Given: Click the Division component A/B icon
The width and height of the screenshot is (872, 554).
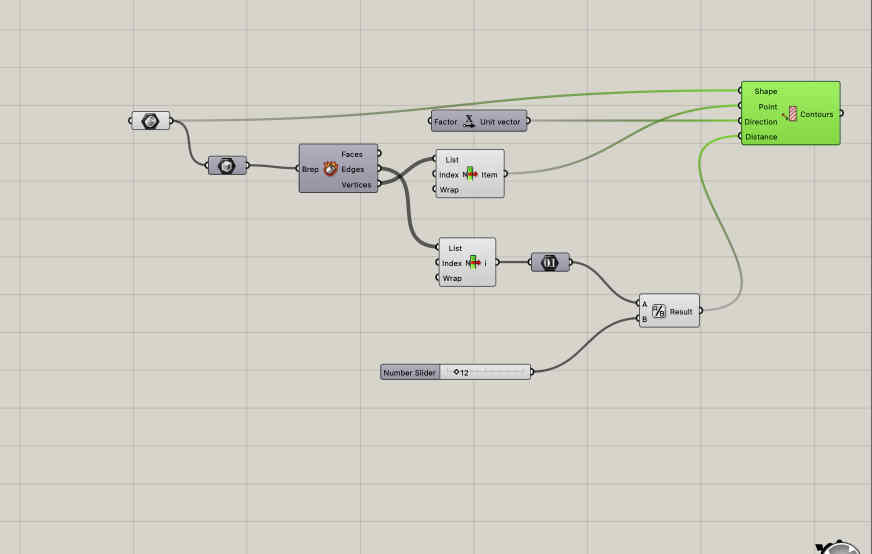Looking at the screenshot, I should [658, 311].
